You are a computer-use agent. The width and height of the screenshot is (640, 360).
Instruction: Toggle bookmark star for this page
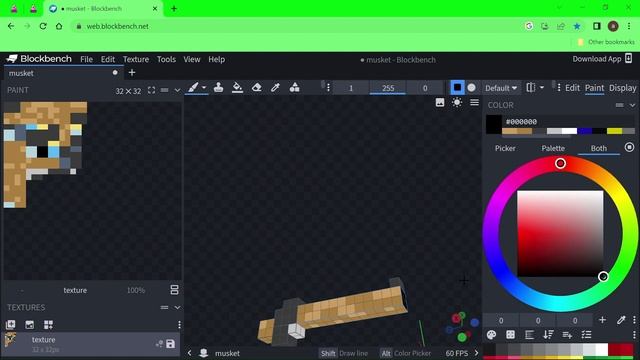(x=577, y=26)
